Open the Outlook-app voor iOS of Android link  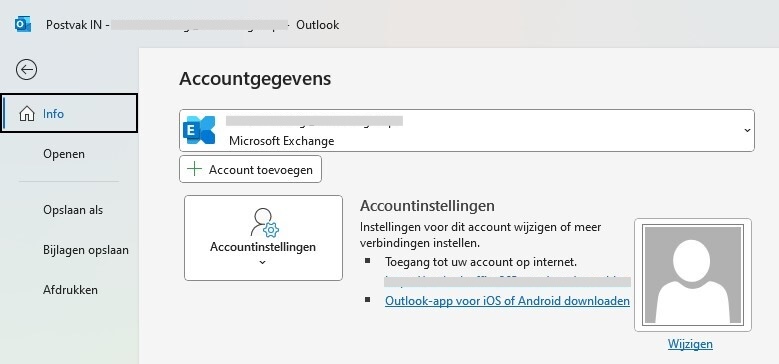click(507, 301)
